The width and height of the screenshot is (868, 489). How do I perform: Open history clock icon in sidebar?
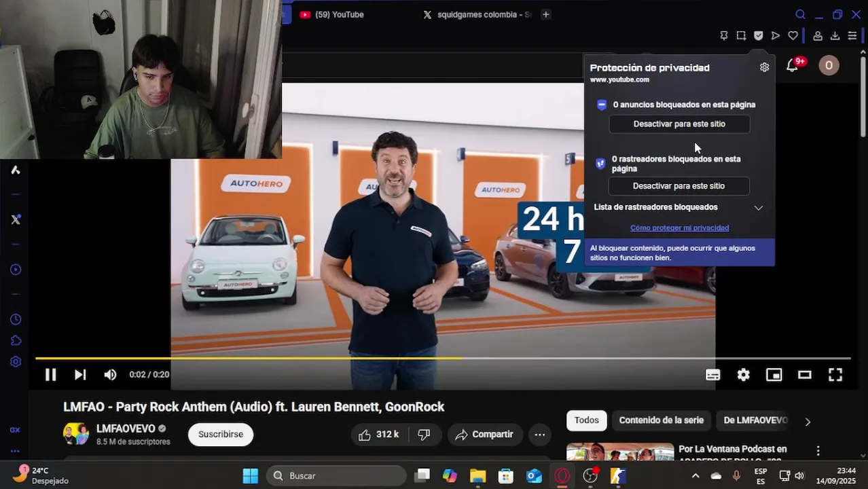16,319
